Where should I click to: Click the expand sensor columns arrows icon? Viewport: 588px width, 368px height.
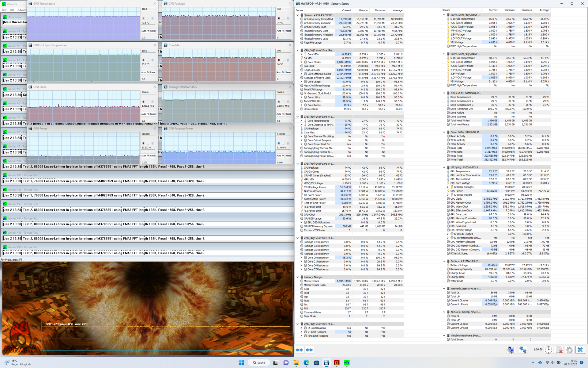click(x=299, y=350)
